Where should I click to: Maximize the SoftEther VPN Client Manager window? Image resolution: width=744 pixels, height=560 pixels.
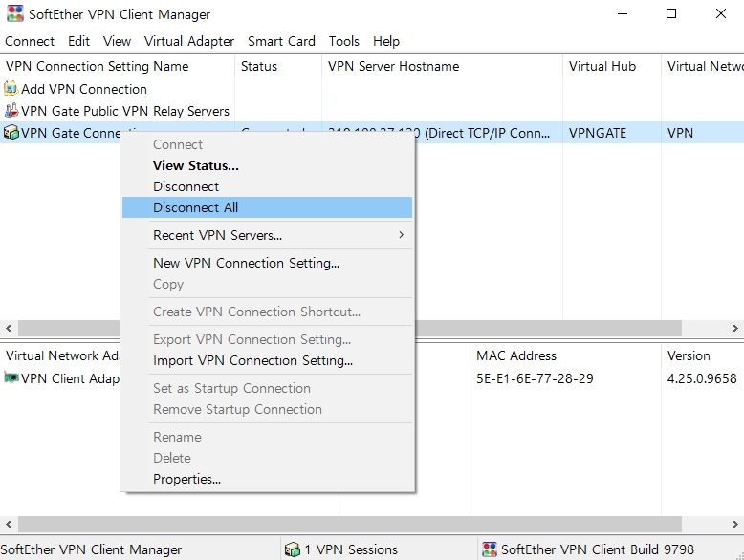pos(671,13)
